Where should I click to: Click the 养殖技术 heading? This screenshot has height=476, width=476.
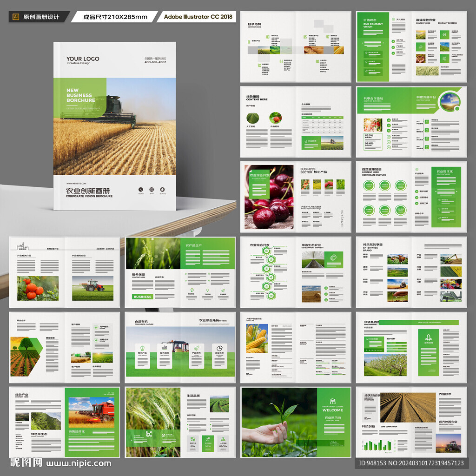pyautogui.click(x=445, y=394)
